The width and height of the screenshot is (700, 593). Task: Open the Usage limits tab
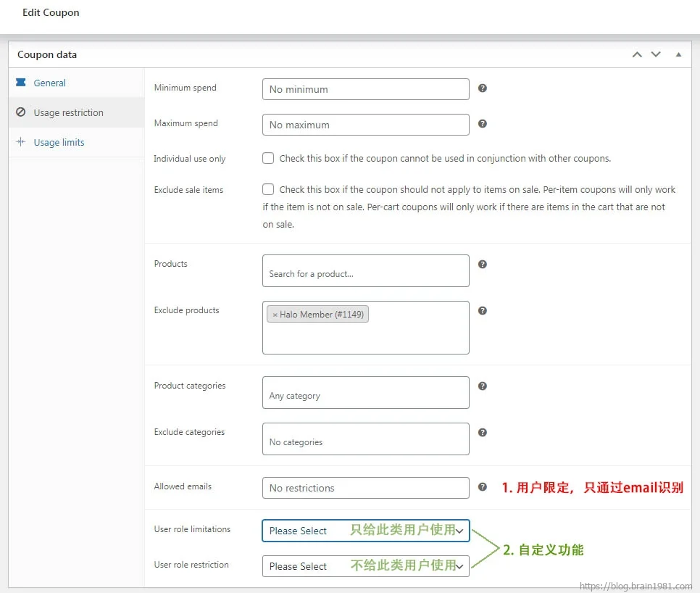click(59, 143)
